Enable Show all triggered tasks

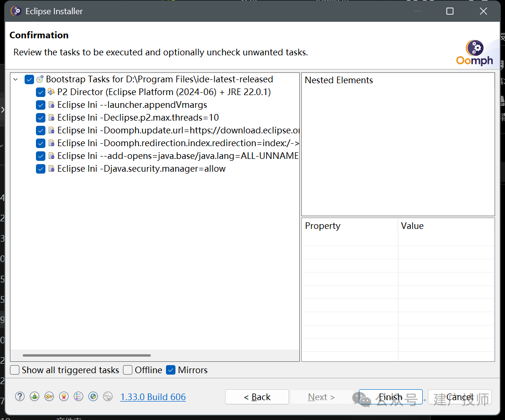coord(15,370)
